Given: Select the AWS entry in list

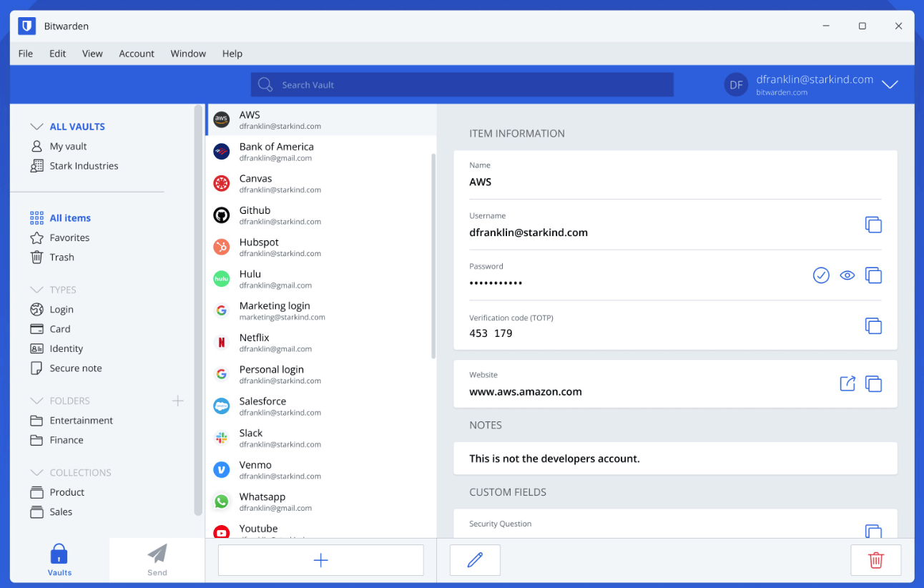Looking at the screenshot, I should 321,119.
